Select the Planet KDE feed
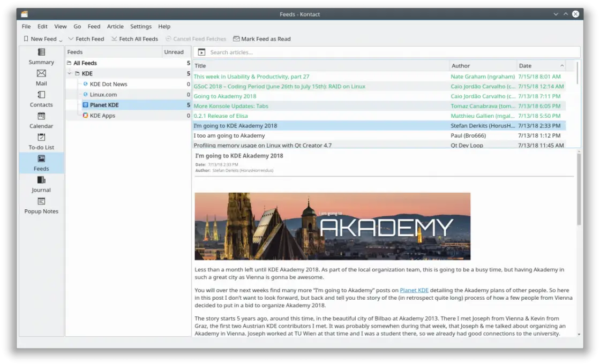This screenshot has width=600, height=364. point(128,105)
